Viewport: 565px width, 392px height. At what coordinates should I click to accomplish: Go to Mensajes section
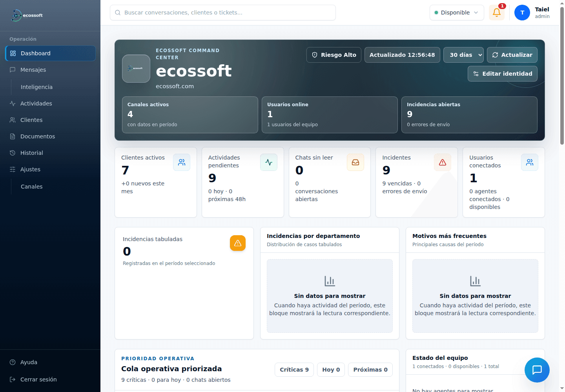pyautogui.click(x=50, y=70)
